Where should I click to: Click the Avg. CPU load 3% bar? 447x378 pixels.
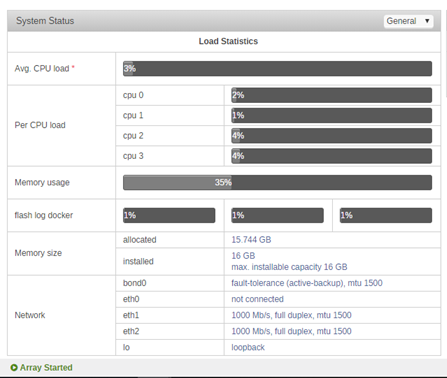coord(277,69)
